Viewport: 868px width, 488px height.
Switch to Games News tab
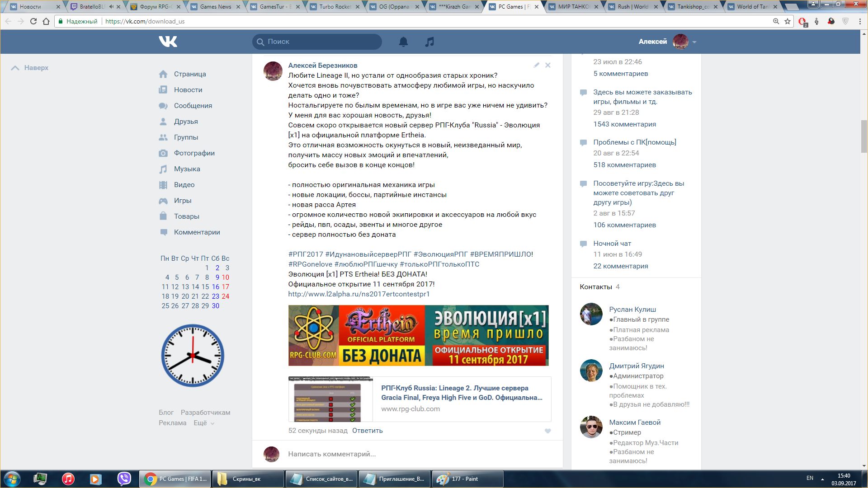coord(215,7)
